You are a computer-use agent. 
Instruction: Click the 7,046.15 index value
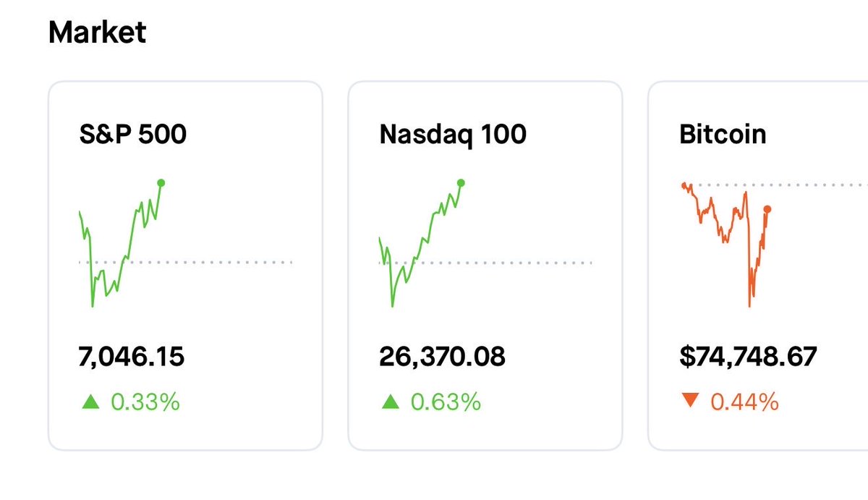coord(131,357)
